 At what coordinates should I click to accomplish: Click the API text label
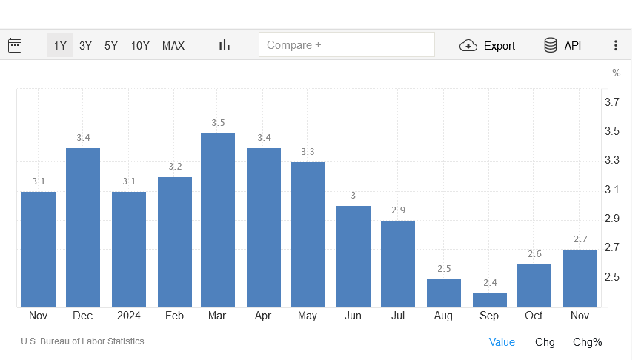(x=573, y=45)
